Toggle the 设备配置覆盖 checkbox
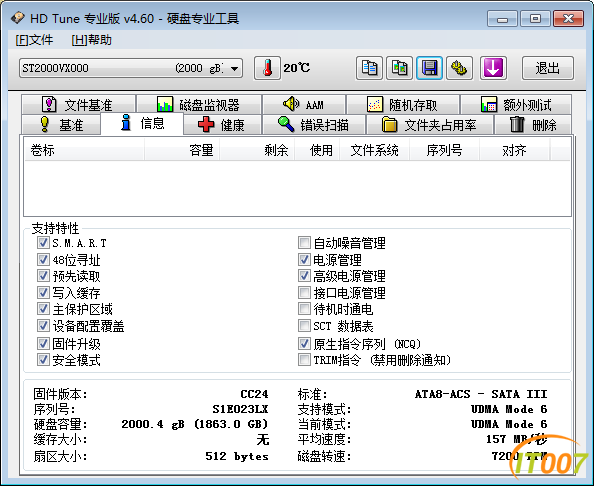Viewport: 594px width, 486px height. coord(43,325)
